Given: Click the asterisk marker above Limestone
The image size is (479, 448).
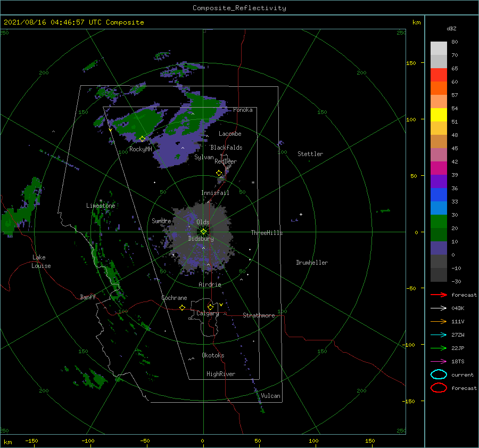Looking at the screenshot, I should (x=101, y=201).
